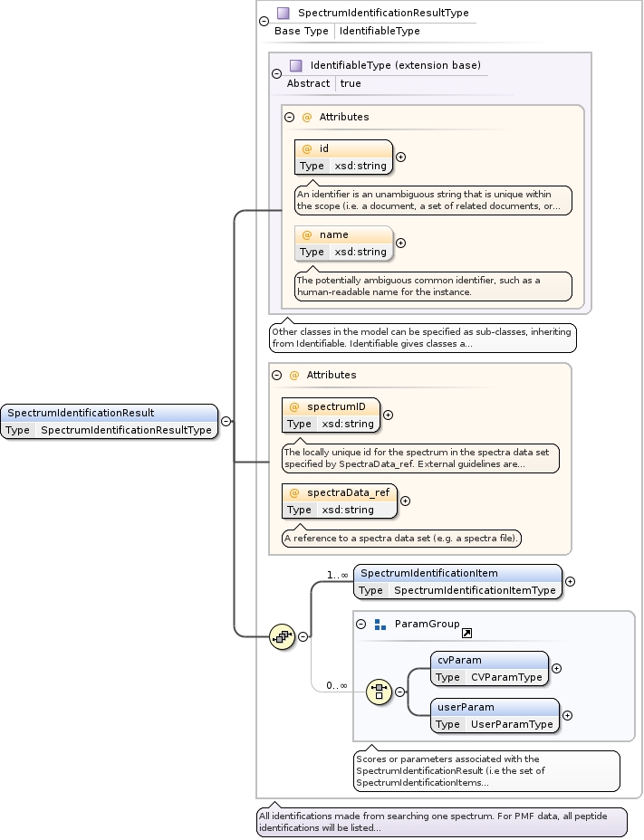This screenshot has width=644, height=840.
Task: Expand the SpectrumIdentificationItem element
Action: tap(570, 582)
